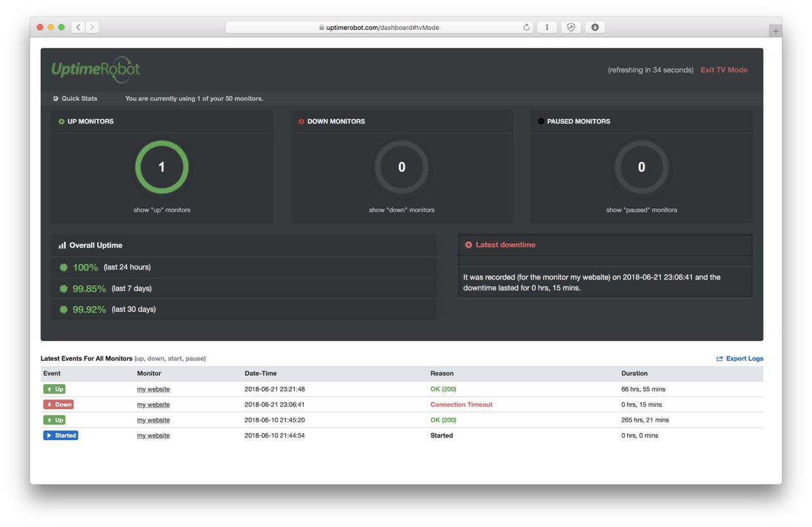The height and width of the screenshot is (527, 812).
Task: Click the Reason column header
Action: (442, 374)
